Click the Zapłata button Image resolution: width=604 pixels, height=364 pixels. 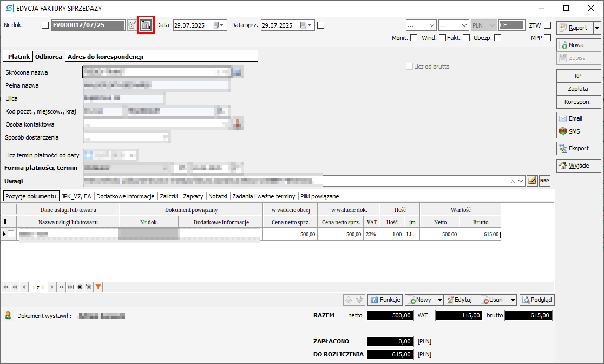click(x=578, y=89)
